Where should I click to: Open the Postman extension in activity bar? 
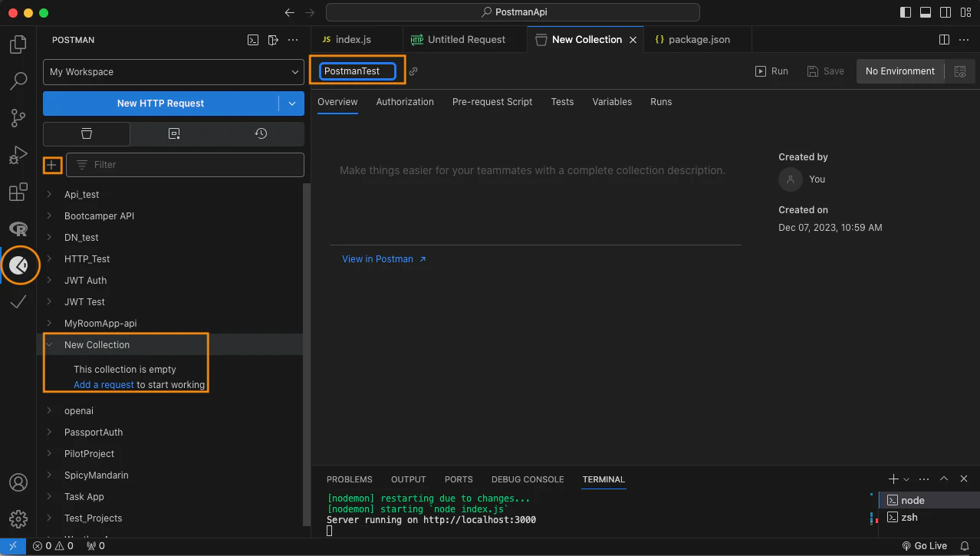coord(18,265)
